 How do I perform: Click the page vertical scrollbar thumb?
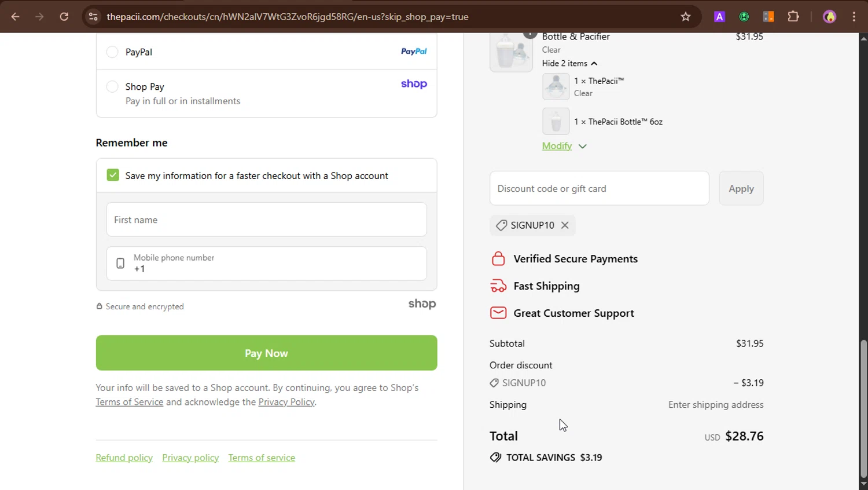click(x=863, y=409)
